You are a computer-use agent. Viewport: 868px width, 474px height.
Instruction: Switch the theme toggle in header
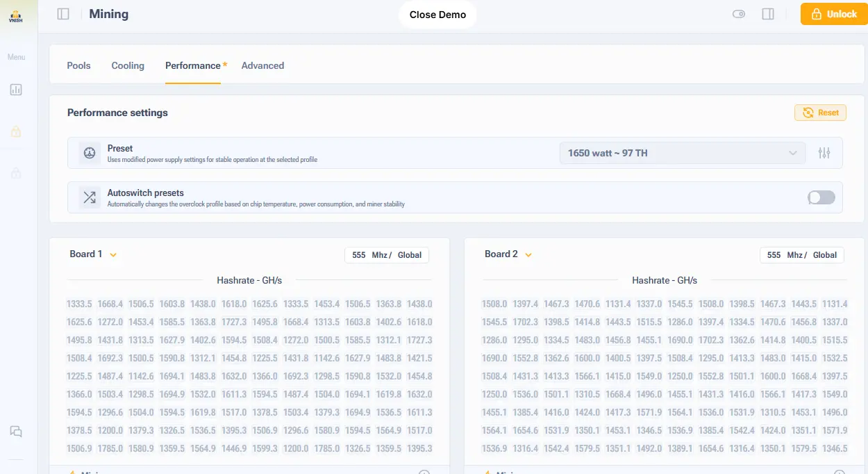point(739,14)
